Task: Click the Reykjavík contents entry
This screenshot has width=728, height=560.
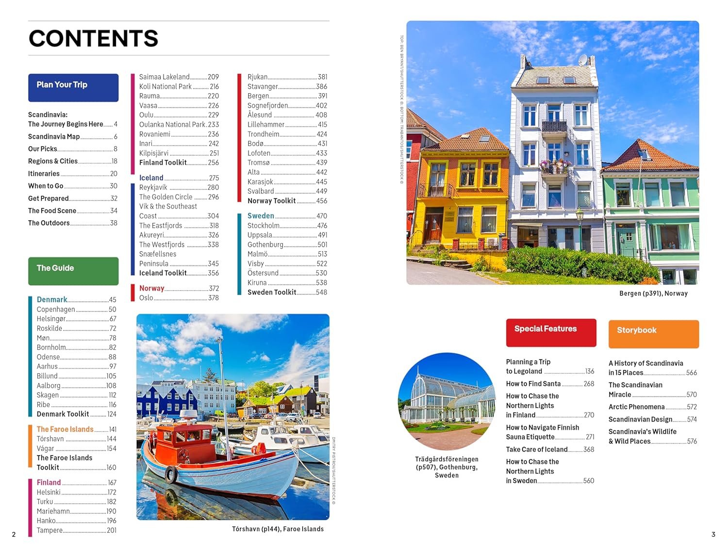Action: (153, 187)
